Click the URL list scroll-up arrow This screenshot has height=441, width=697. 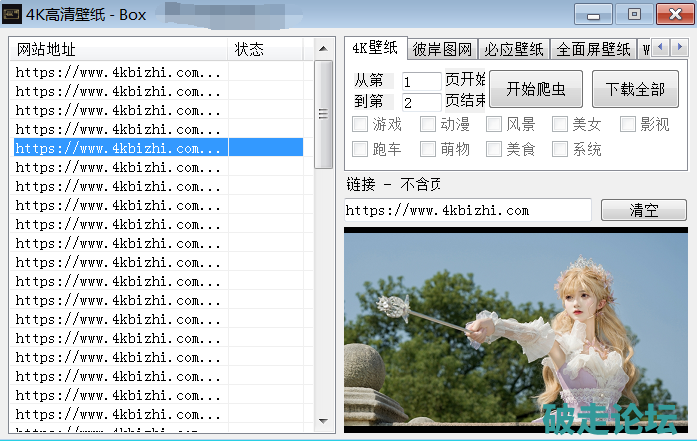point(323,49)
